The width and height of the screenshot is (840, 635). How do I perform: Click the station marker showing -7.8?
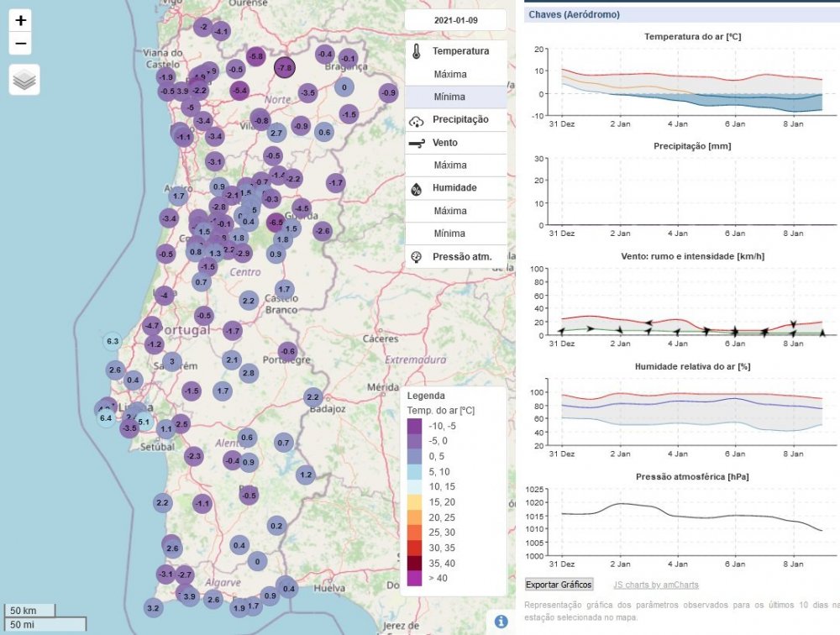point(283,66)
